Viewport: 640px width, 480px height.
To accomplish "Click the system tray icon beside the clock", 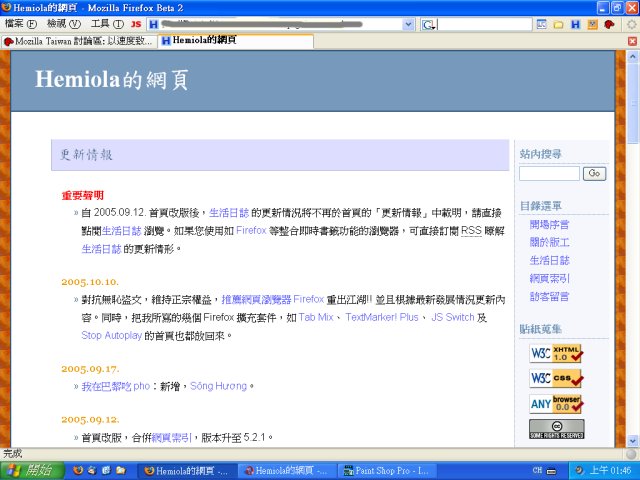I will (x=579, y=471).
